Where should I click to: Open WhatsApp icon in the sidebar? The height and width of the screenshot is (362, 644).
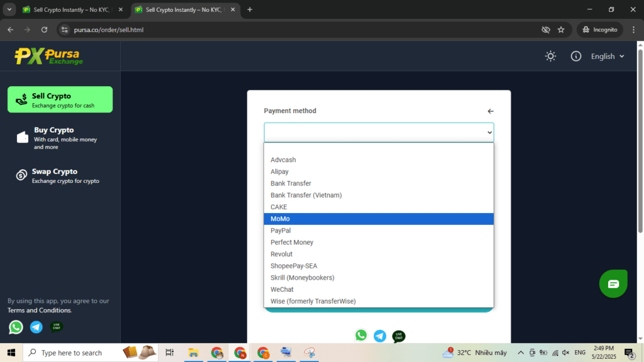click(x=16, y=327)
